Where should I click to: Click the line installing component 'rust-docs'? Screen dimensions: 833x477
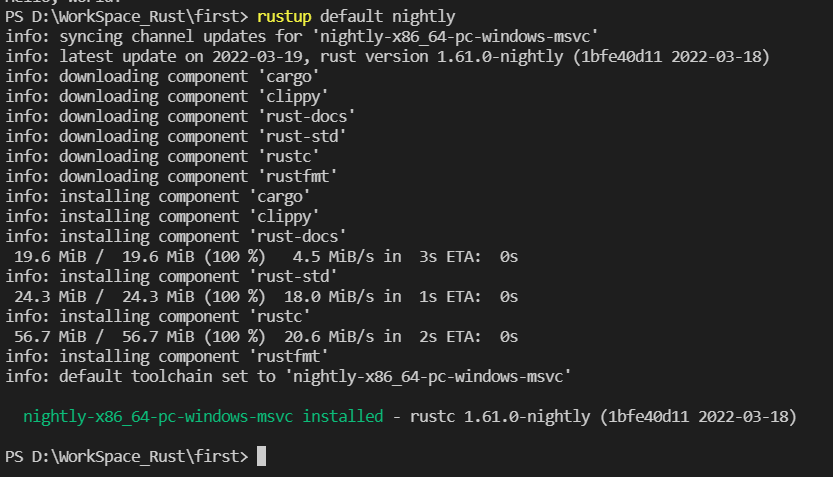click(176, 236)
